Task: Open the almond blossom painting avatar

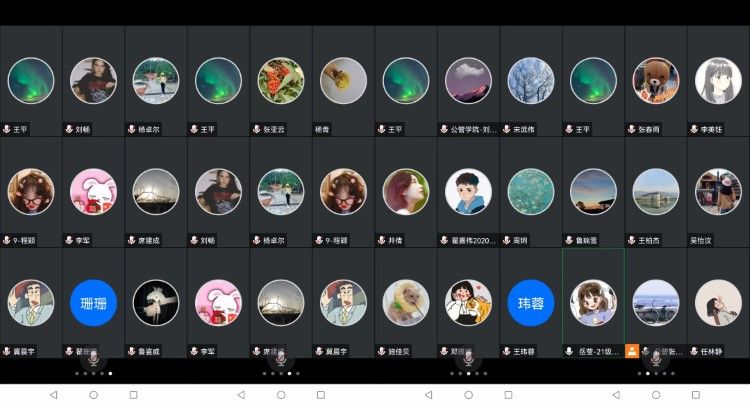Action: [x=530, y=192]
